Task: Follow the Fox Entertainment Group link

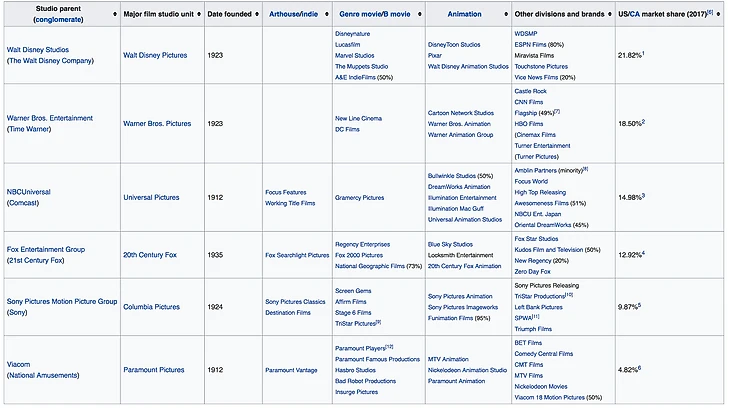Action: [x=46, y=250]
